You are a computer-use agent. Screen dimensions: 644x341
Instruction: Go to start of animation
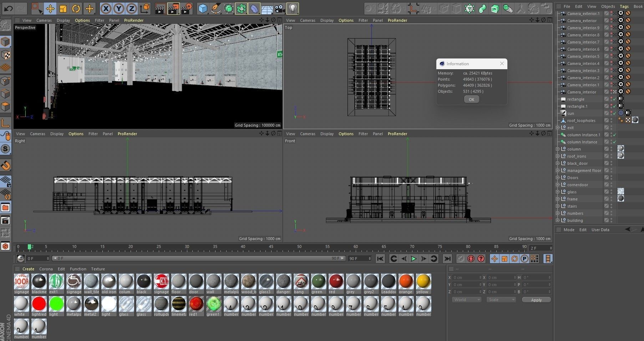[380, 259]
